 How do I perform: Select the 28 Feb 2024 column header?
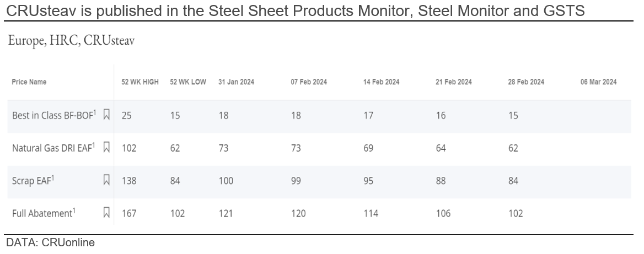point(526,82)
